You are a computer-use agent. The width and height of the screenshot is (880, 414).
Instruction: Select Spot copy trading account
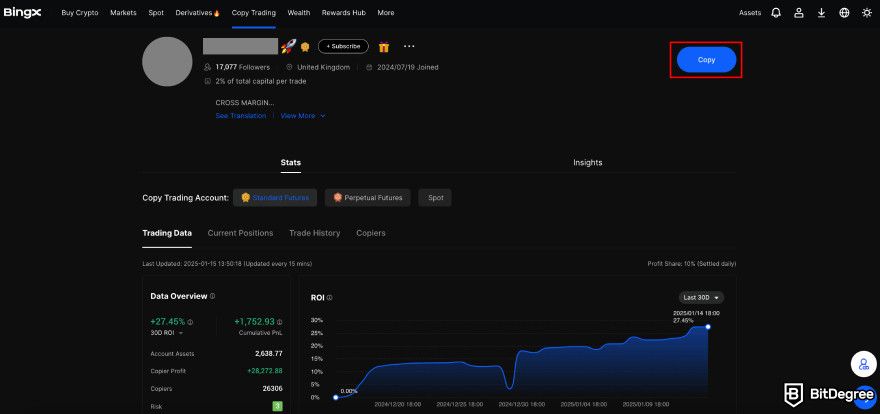[x=435, y=197]
